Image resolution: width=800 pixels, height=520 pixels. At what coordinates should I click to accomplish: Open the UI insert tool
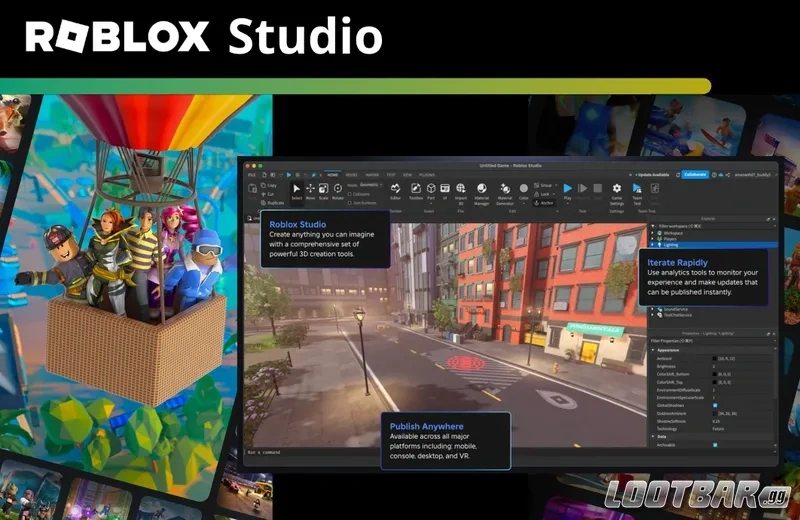click(x=445, y=191)
